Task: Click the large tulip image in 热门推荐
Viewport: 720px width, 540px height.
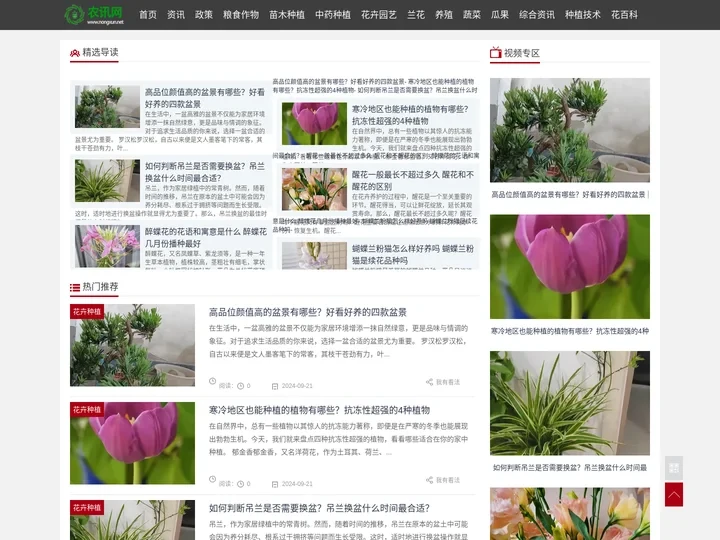Action: pyautogui.click(x=132, y=443)
